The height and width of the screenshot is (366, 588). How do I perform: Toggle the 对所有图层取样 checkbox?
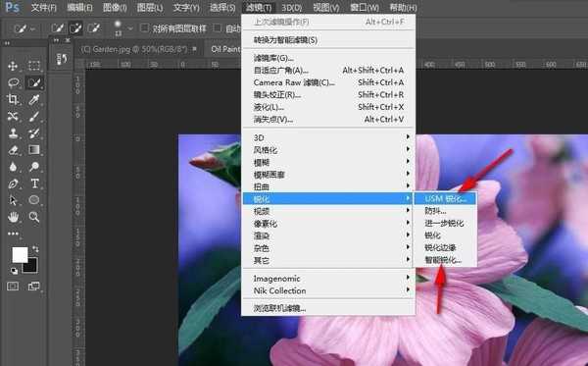point(144,27)
